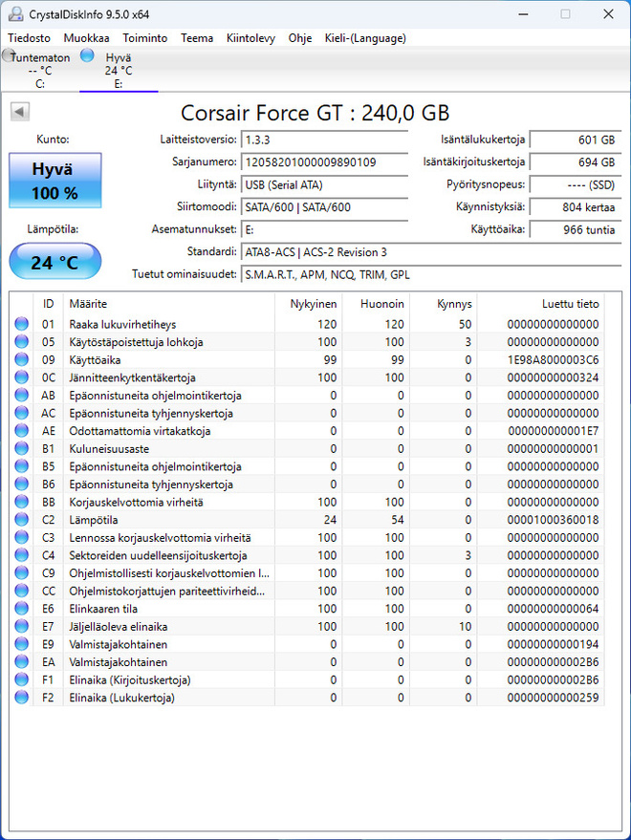This screenshot has width=631, height=840.
Task: Select the Hyvä 24 °C E: drive tab
Action: 119,70
